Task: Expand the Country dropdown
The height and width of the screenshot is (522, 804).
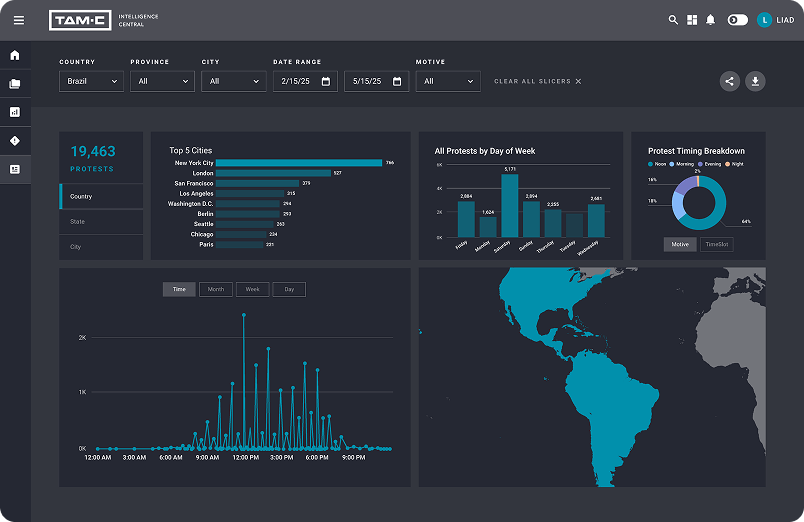Action: (x=91, y=81)
